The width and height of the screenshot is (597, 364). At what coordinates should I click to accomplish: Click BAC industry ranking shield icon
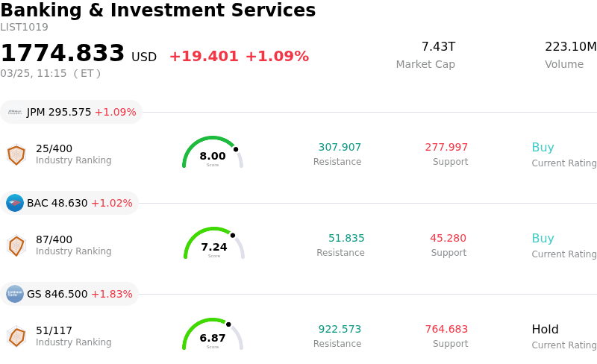[16, 245]
